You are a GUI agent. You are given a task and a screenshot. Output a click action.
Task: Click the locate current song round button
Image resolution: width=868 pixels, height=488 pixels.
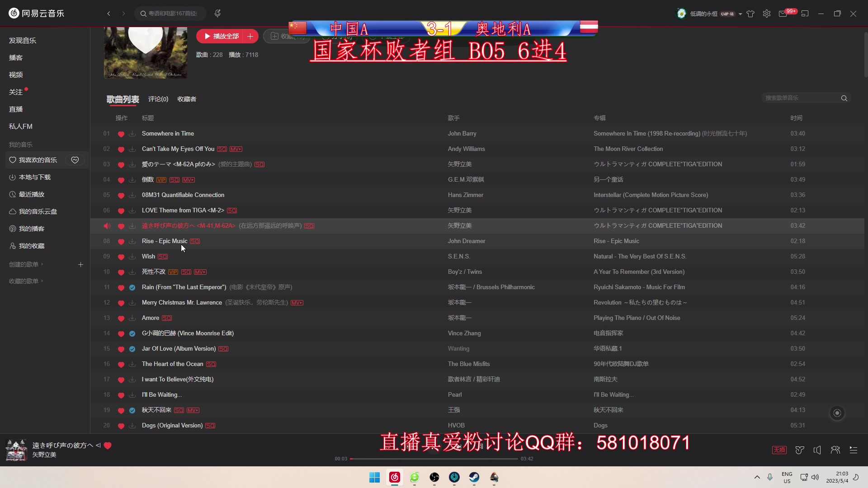coord(837,413)
